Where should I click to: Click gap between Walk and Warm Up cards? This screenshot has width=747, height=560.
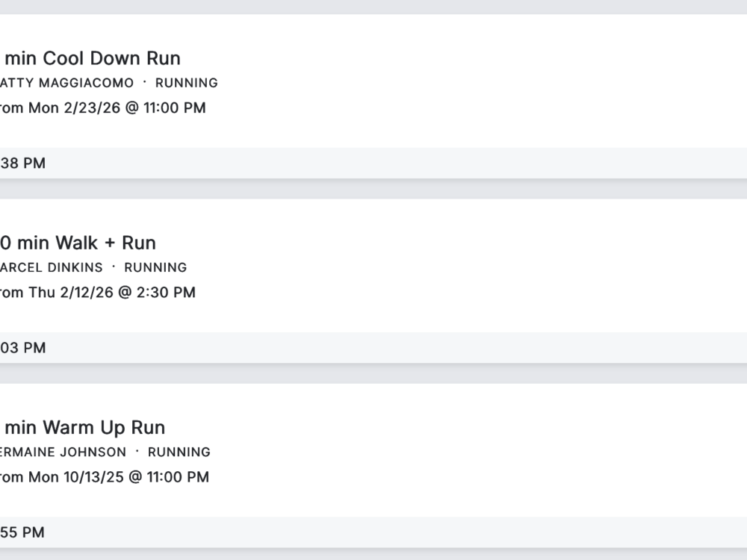373,373
